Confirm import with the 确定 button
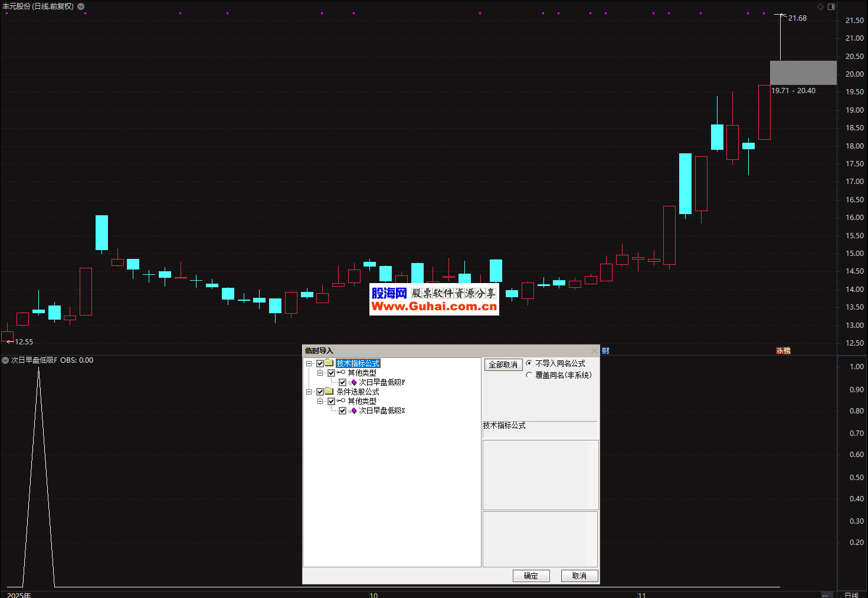The image size is (868, 598). tap(531, 576)
